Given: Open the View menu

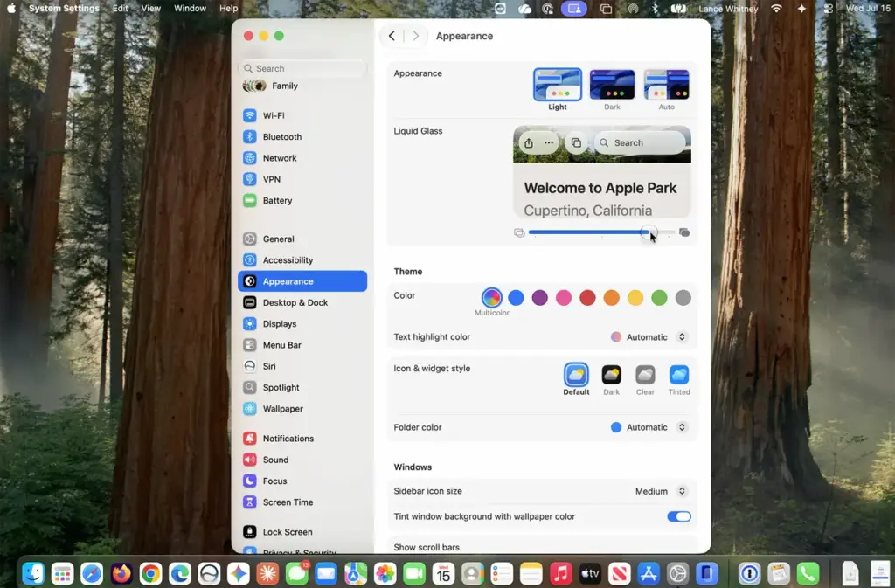Looking at the screenshot, I should tap(150, 9).
